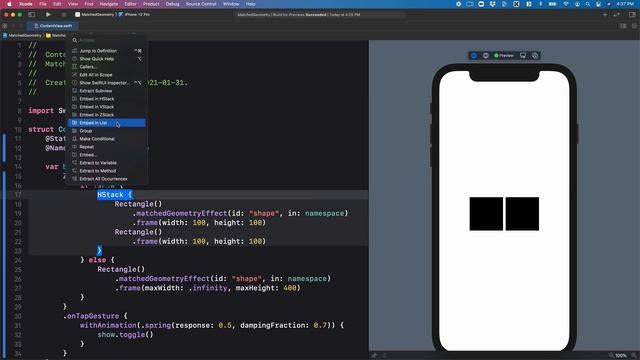Click show.toggle() on line 32
The image size is (640, 360).
(x=125, y=335)
